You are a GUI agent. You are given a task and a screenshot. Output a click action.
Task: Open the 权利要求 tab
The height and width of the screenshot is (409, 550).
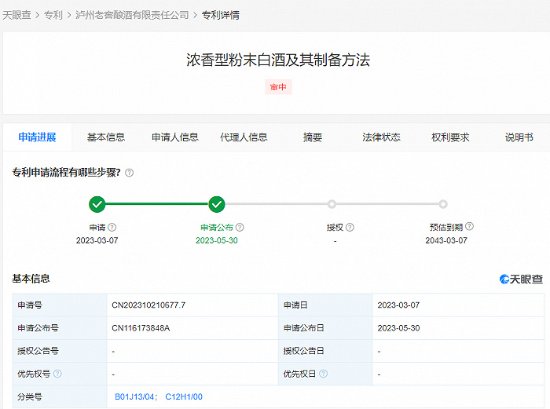tap(450, 137)
